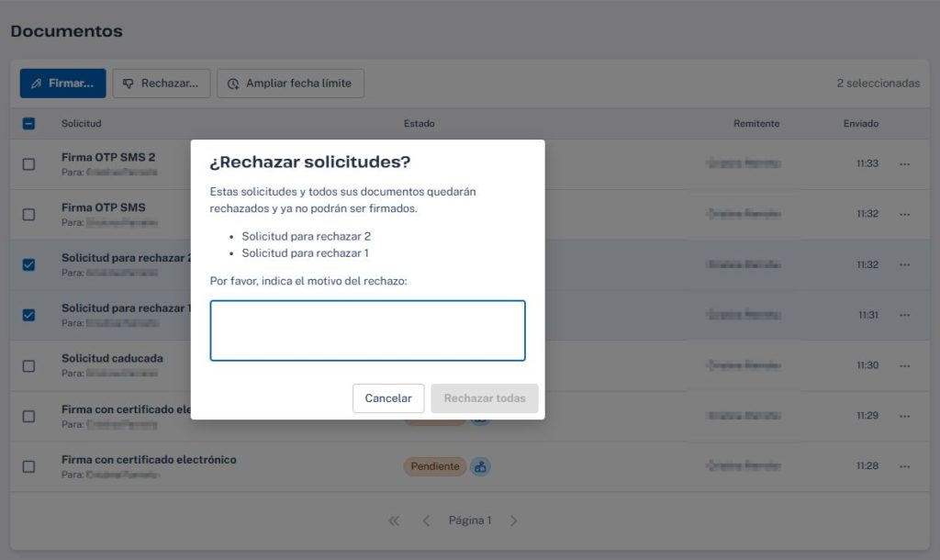Go to the previous page with the left chevron

[x=426, y=521]
